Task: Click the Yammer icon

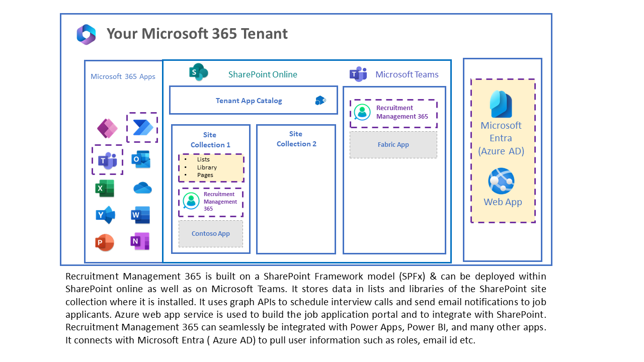Action: (105, 215)
